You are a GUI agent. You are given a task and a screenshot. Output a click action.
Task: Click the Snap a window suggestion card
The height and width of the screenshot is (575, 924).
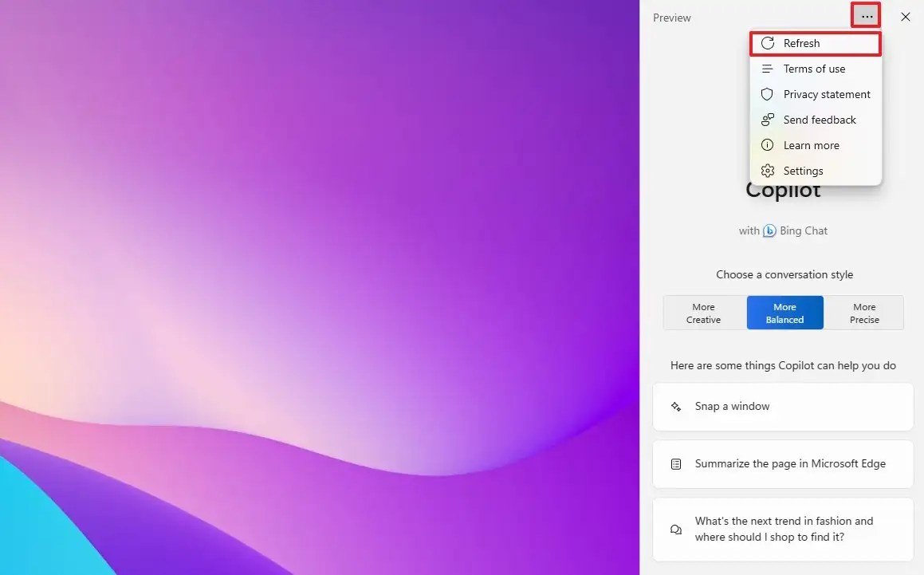pyautogui.click(x=783, y=407)
